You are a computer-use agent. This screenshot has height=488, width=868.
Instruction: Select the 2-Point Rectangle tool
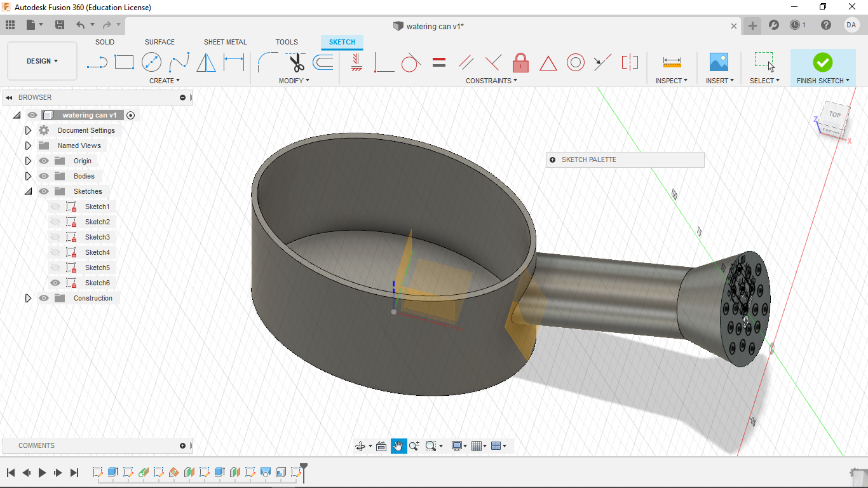124,62
